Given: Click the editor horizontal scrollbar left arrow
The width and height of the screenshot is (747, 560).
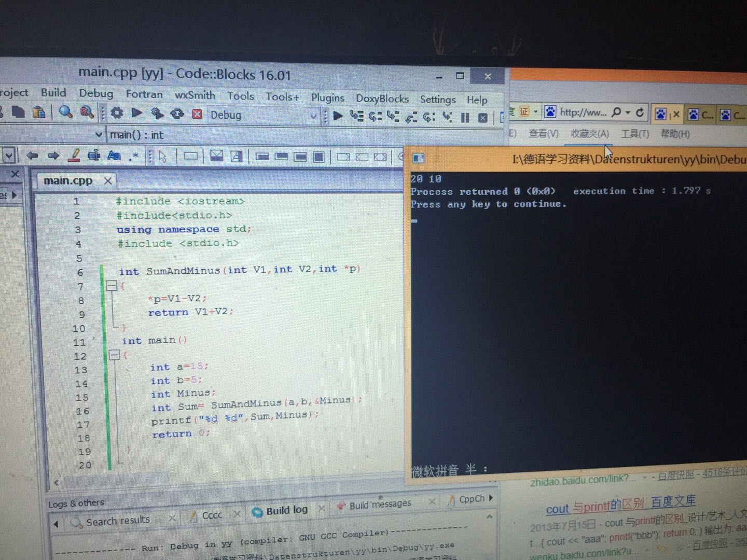Looking at the screenshot, I should click(56, 482).
